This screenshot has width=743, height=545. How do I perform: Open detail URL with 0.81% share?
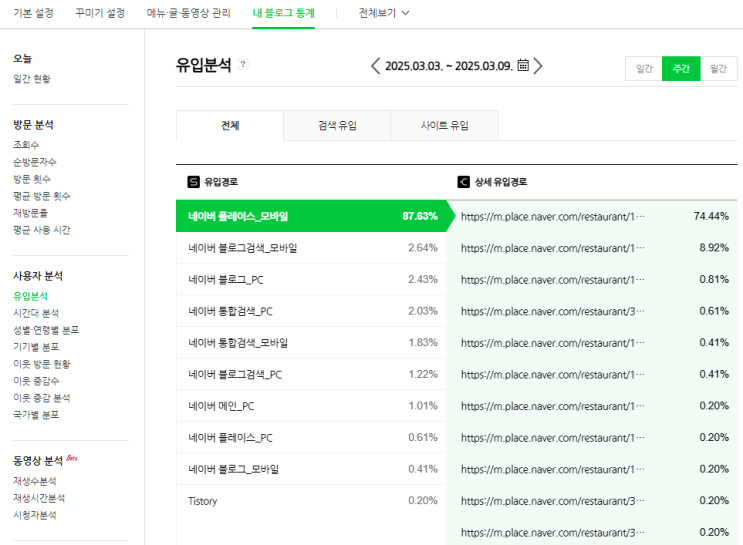click(x=553, y=280)
